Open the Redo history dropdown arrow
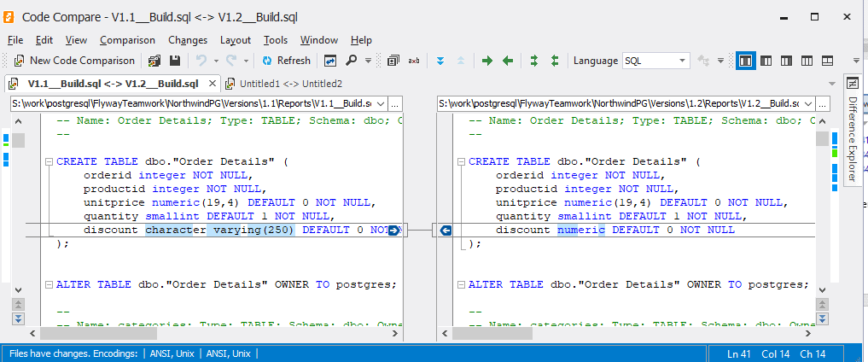 [x=246, y=61]
